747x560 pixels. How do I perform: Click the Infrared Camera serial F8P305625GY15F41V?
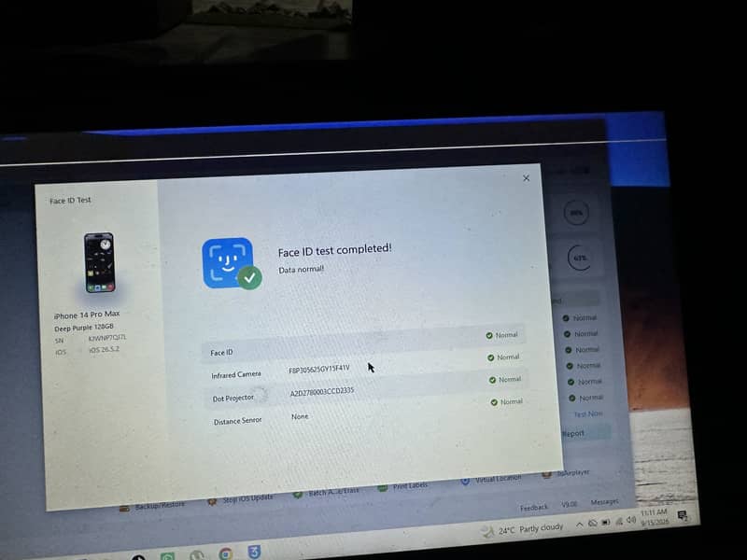[318, 369]
